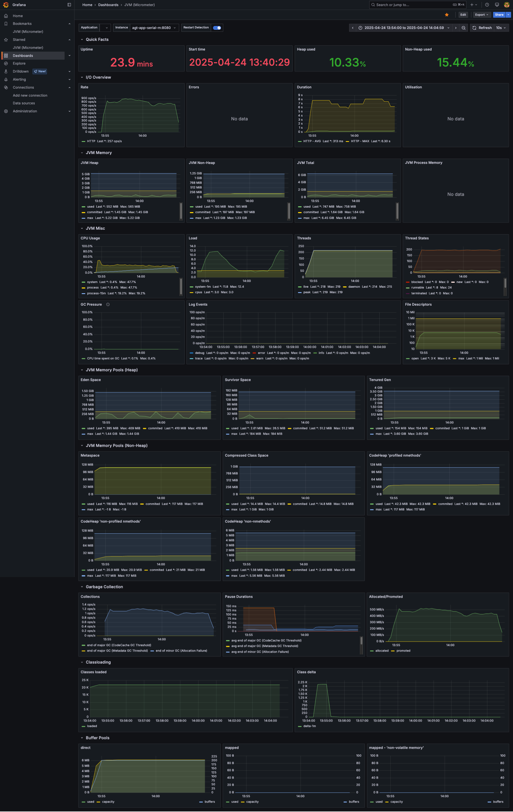Click the Share button
The image size is (513, 812).
click(x=499, y=15)
